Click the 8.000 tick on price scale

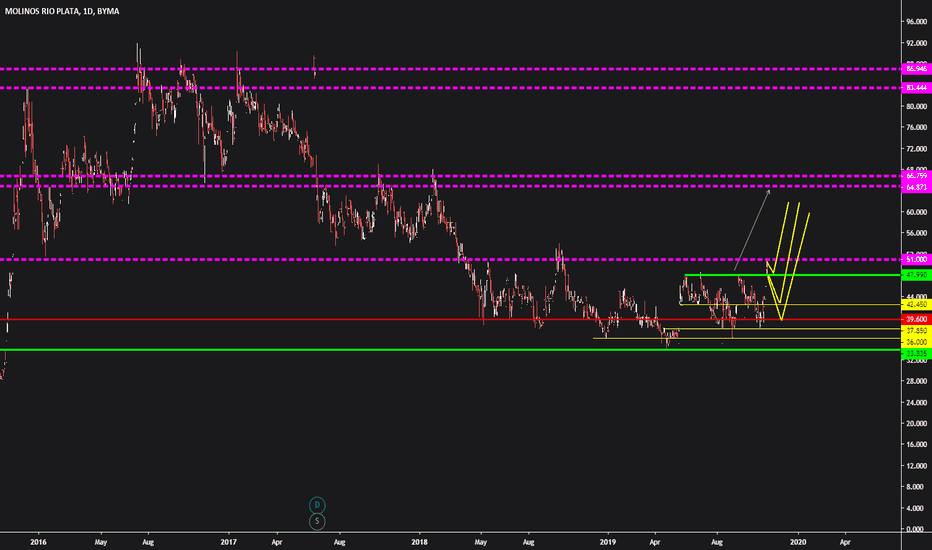click(917, 487)
